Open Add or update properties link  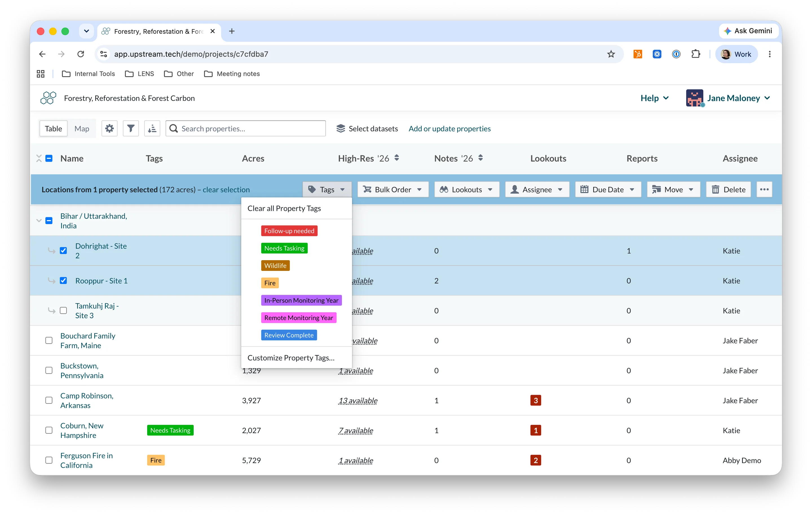click(x=449, y=129)
